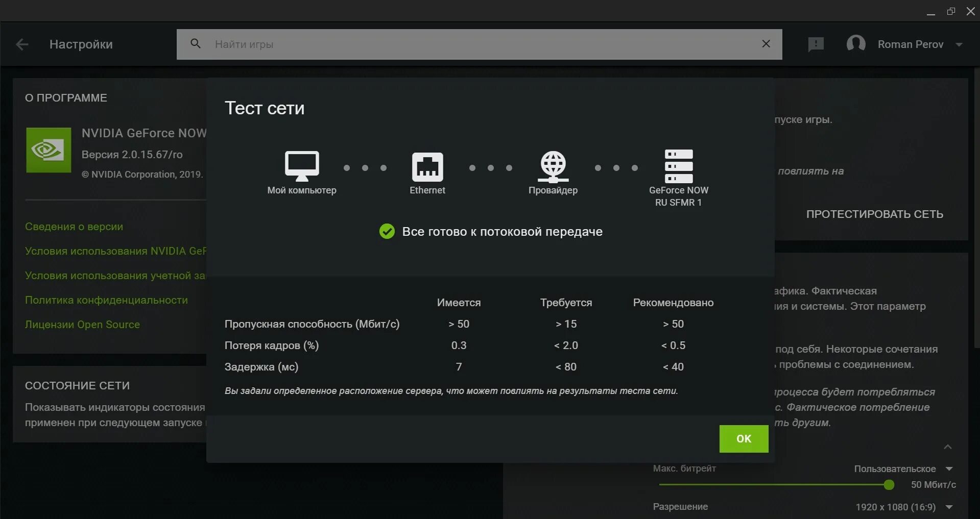
Task: Click the < 0.5 recommended frame loss value
Action: point(673,345)
